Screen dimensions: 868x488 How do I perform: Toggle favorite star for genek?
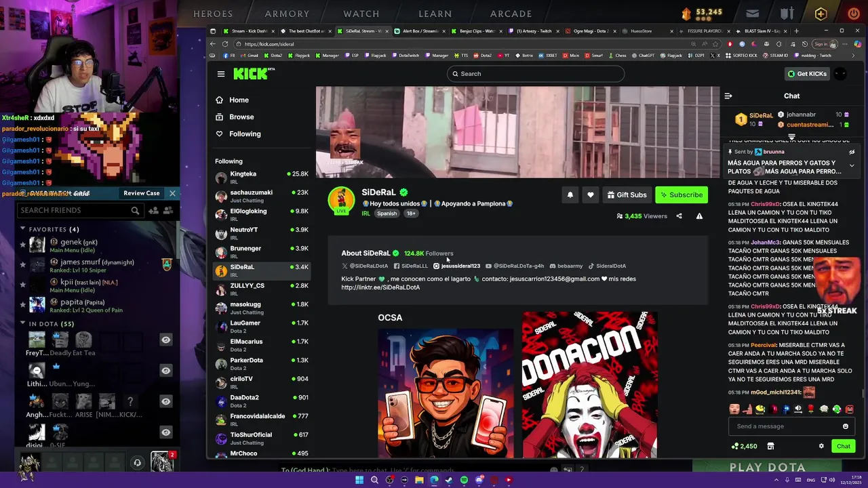coord(23,245)
